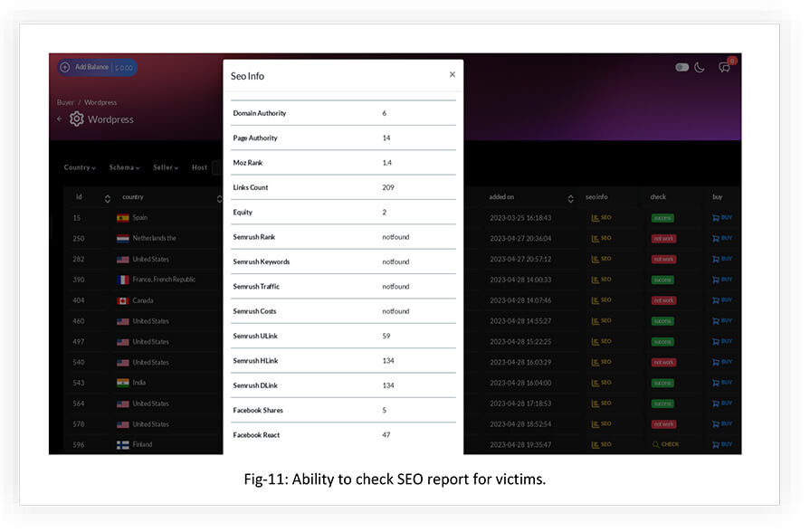
Task: Click Buy cart for 2023-04-28 16:03:29 row
Action: [x=722, y=362]
